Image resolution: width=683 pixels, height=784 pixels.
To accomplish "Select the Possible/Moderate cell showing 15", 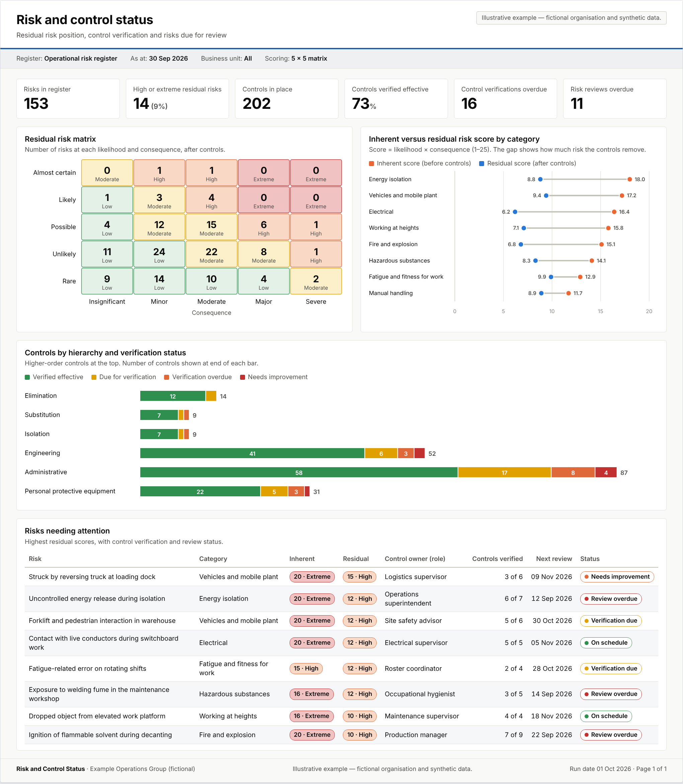I will coord(212,227).
